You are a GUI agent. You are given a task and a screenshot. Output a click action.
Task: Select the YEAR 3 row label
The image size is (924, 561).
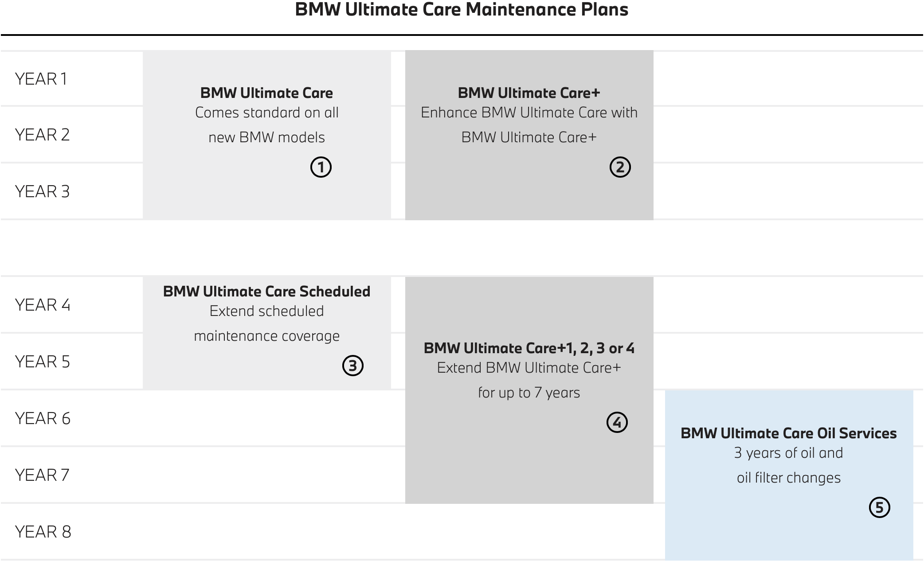43,191
